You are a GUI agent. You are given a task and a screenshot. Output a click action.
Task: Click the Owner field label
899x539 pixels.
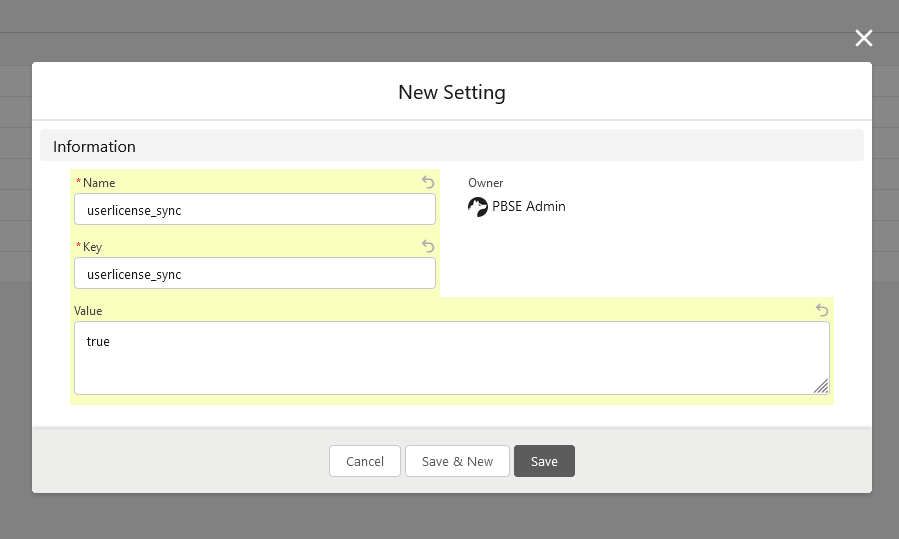click(485, 183)
